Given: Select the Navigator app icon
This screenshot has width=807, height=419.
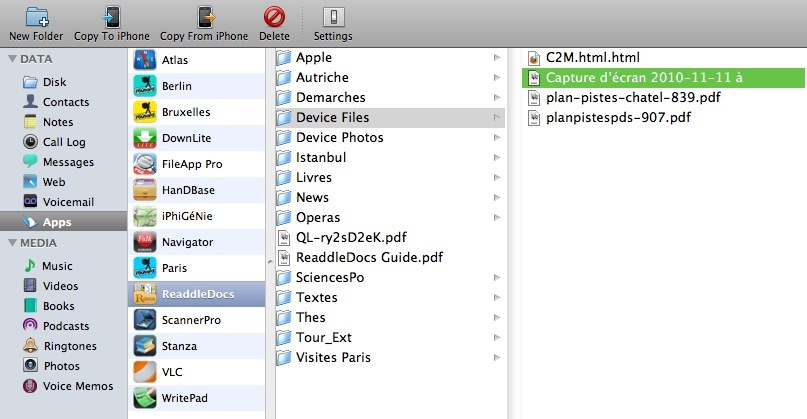Looking at the screenshot, I should pos(145,242).
